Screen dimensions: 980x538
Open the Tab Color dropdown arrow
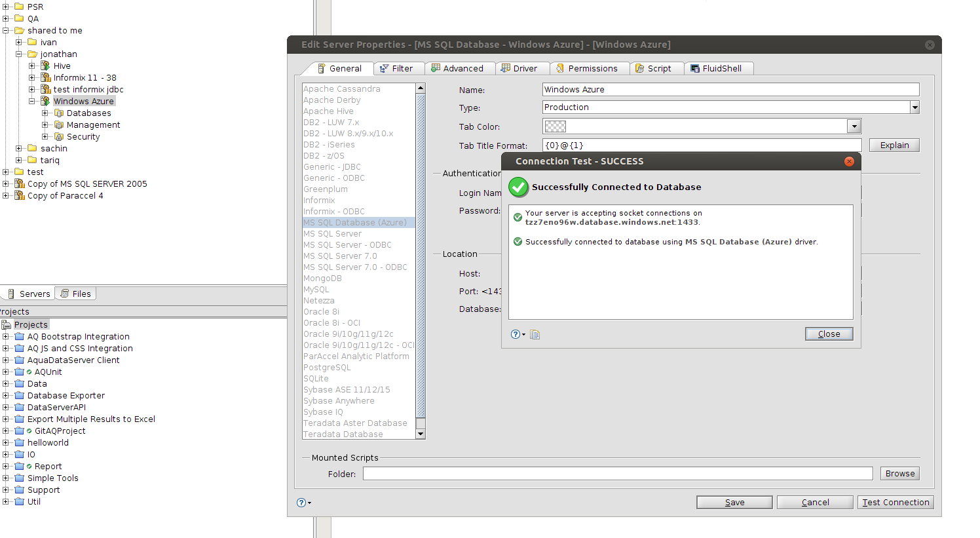854,126
